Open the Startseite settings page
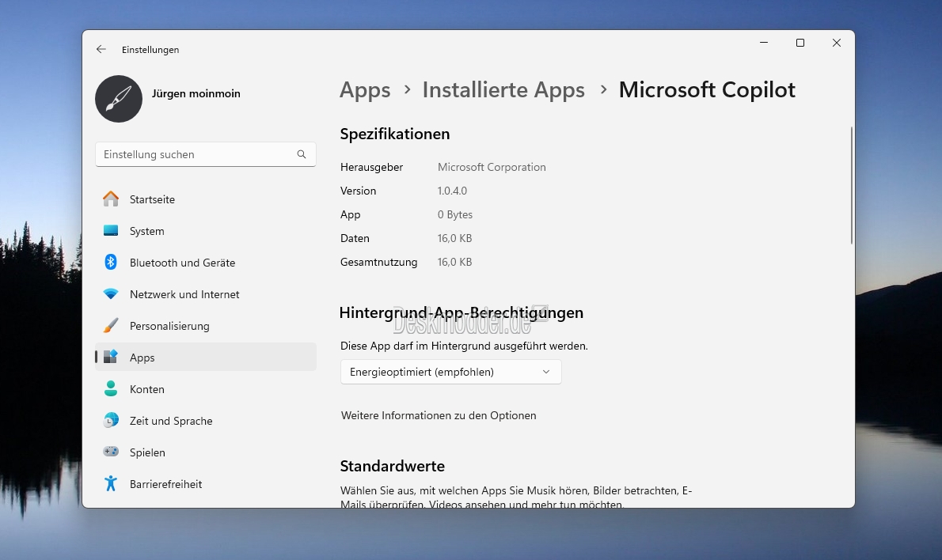 206,199
